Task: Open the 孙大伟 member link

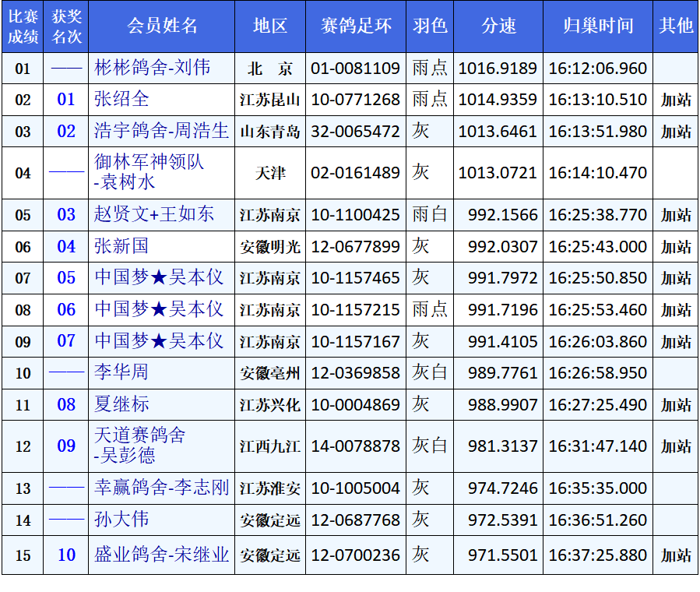Action: [121, 520]
